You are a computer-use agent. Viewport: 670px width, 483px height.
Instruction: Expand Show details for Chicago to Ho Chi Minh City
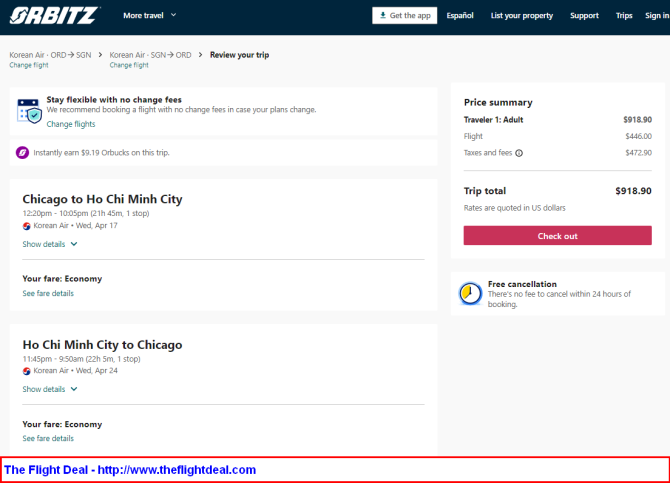50,244
